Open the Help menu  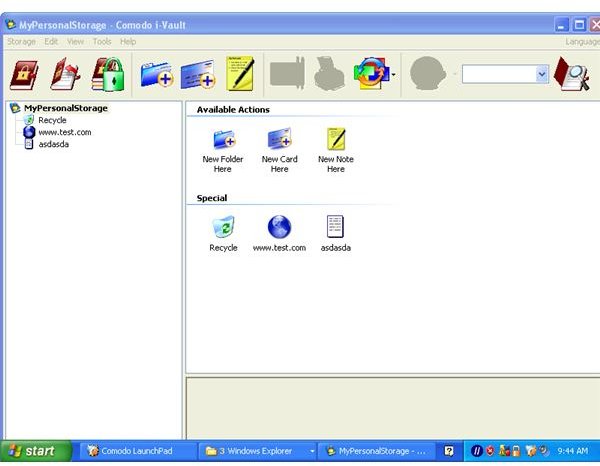click(x=128, y=41)
